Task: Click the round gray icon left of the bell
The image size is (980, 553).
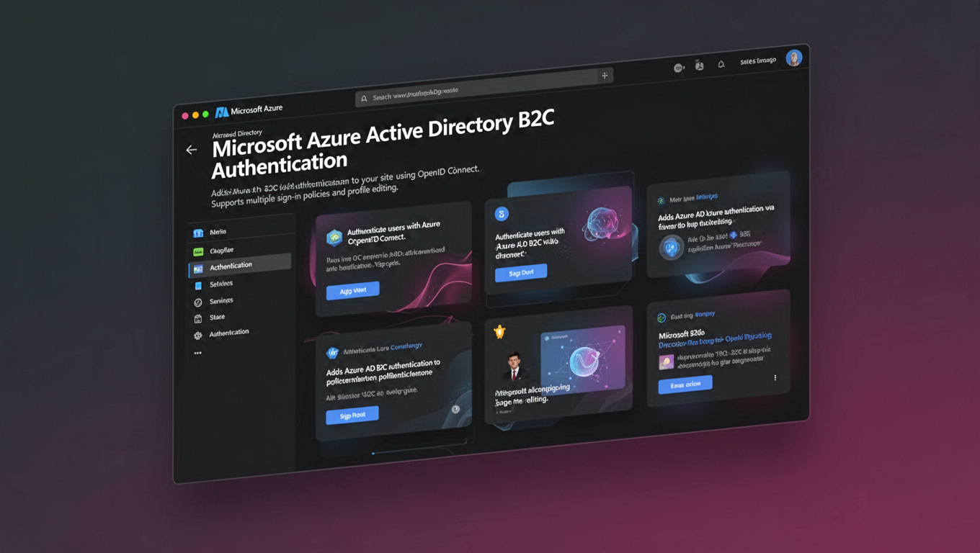Action: click(679, 68)
